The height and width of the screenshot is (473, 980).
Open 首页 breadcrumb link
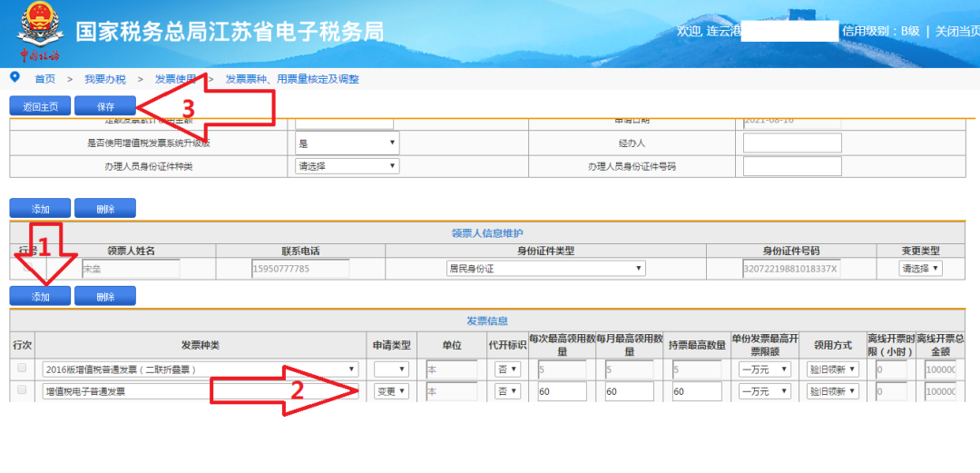[x=44, y=80]
